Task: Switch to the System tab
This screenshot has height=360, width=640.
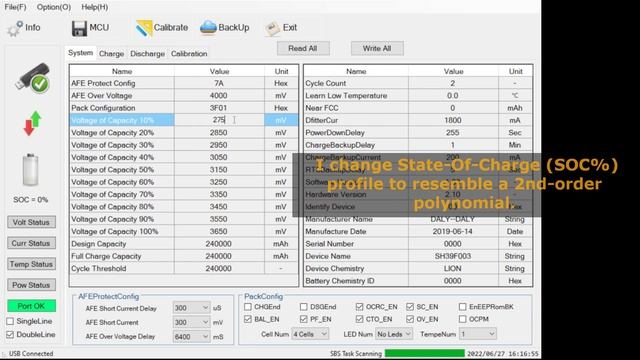Action: (80, 53)
